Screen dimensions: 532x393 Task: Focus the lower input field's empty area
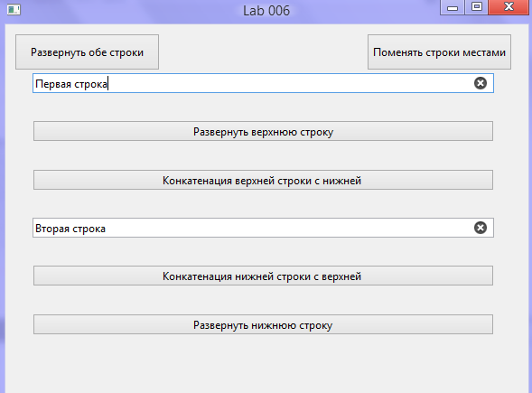[288, 228]
